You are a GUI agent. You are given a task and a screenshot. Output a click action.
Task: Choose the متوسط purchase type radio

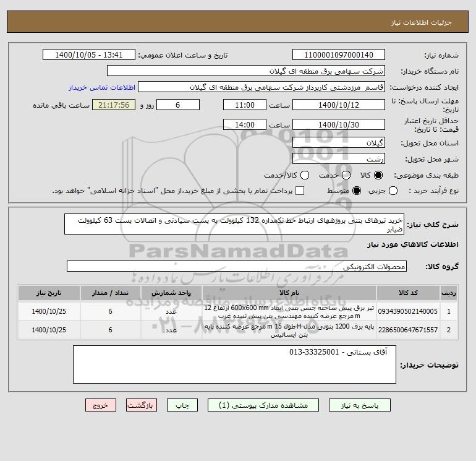click(x=357, y=191)
